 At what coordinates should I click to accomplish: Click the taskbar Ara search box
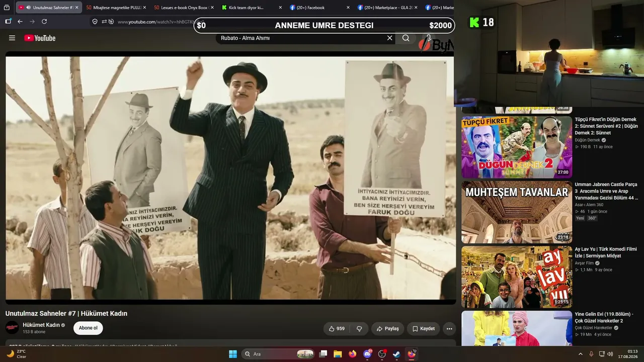279,354
